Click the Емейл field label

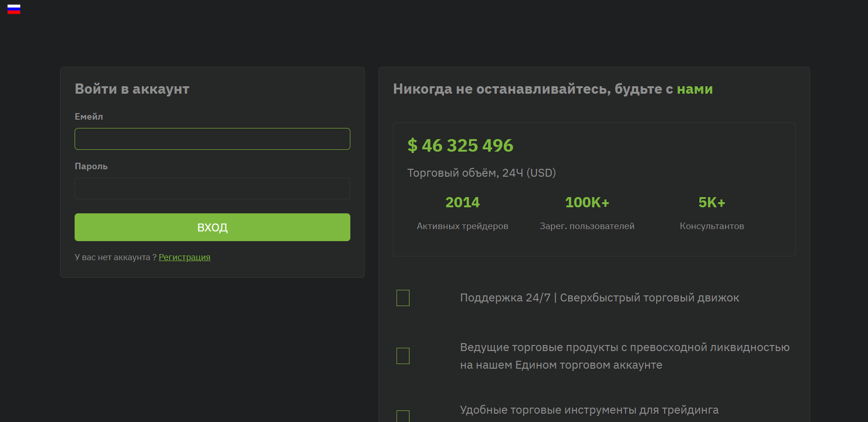point(89,117)
